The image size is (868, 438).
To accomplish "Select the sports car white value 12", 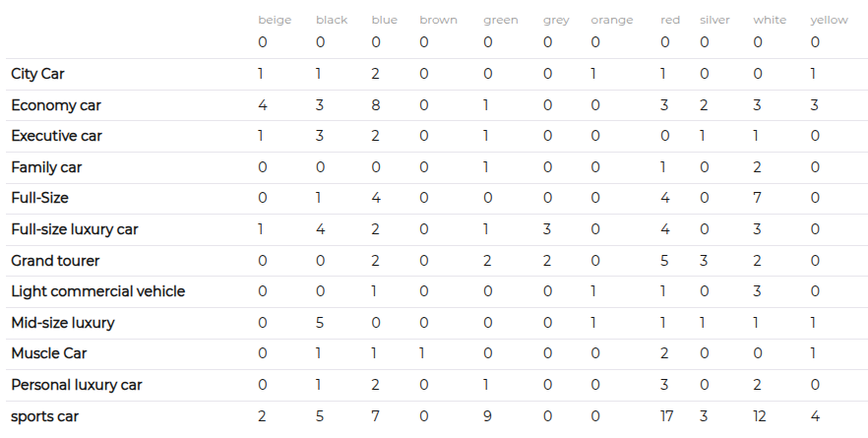I will 760,415.
